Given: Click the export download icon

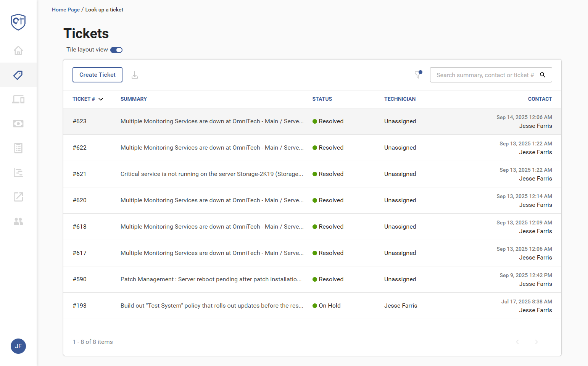Looking at the screenshot, I should point(135,75).
